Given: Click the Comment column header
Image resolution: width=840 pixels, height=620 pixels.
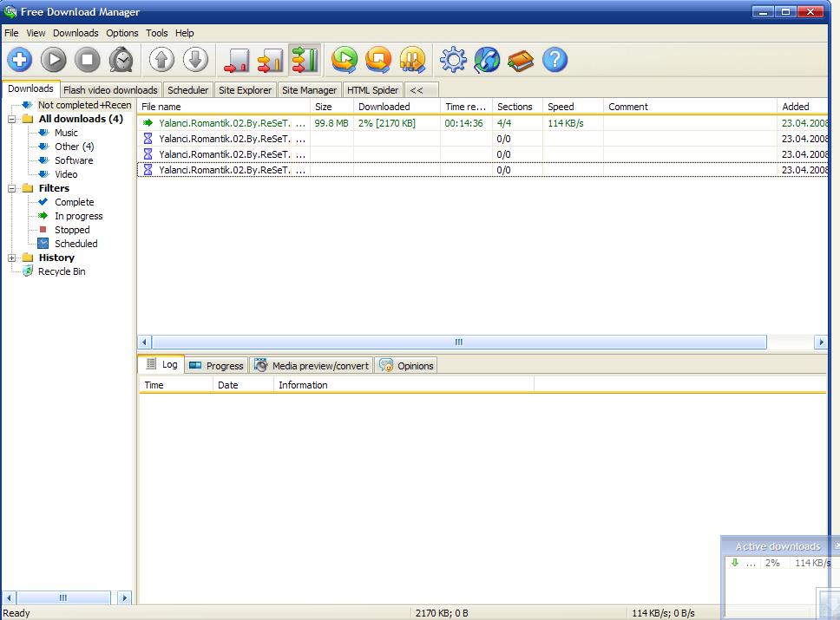Looking at the screenshot, I should tap(690, 107).
